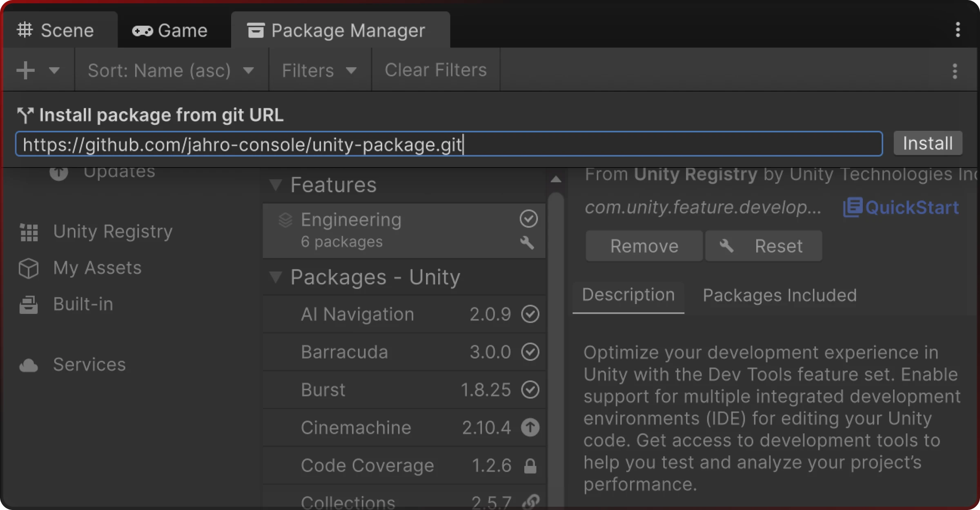
Task: Click Code Coverage lock icon
Action: pos(530,465)
